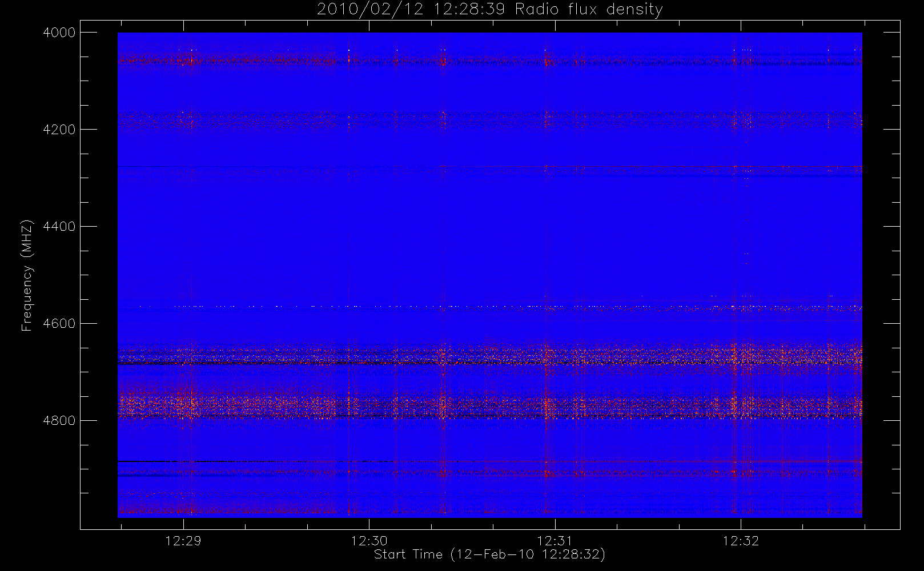
Task: Select the 4400 frequency axis label
Action: click(x=59, y=227)
